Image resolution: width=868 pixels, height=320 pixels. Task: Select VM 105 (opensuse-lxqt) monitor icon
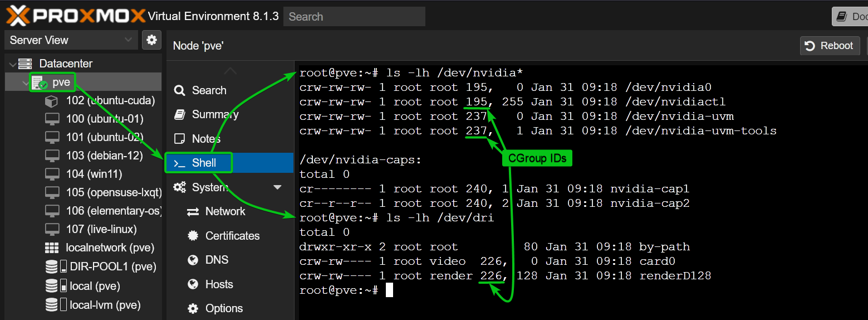click(52, 193)
